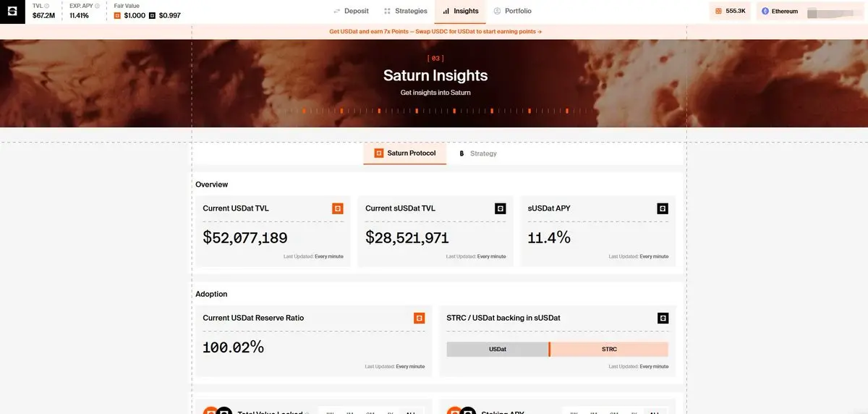This screenshot has width=868, height=414.
Task: Click the orange divider in the backing bar
Action: 550,349
